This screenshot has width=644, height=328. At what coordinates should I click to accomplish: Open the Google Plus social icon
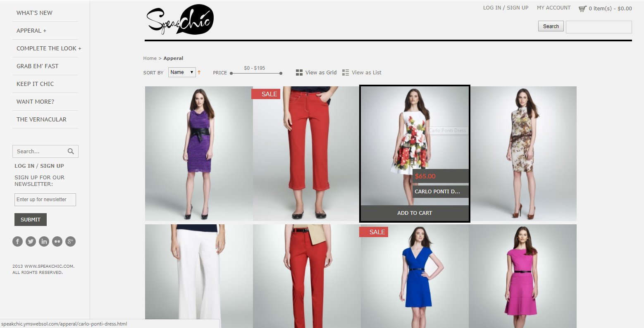coord(70,241)
